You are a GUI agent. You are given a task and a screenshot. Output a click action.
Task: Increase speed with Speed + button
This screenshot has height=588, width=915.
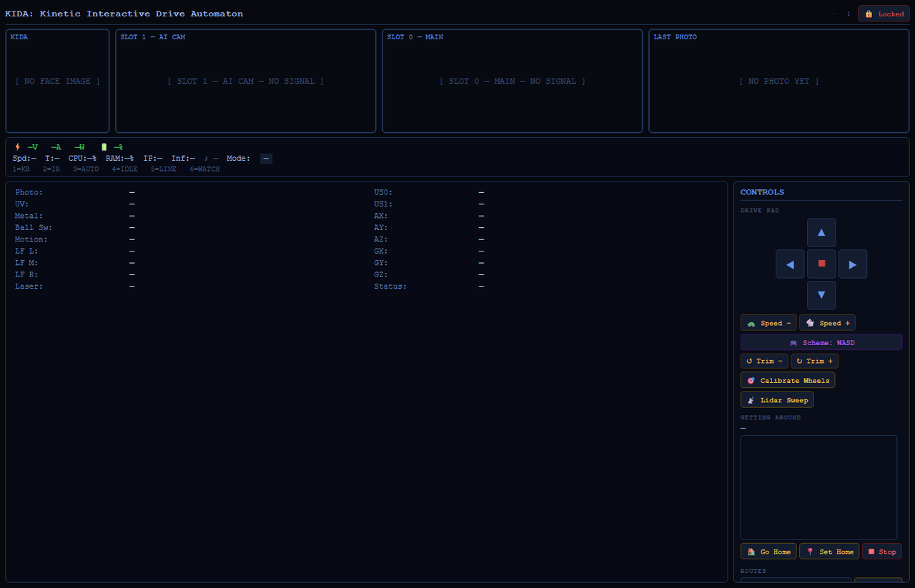tap(827, 323)
